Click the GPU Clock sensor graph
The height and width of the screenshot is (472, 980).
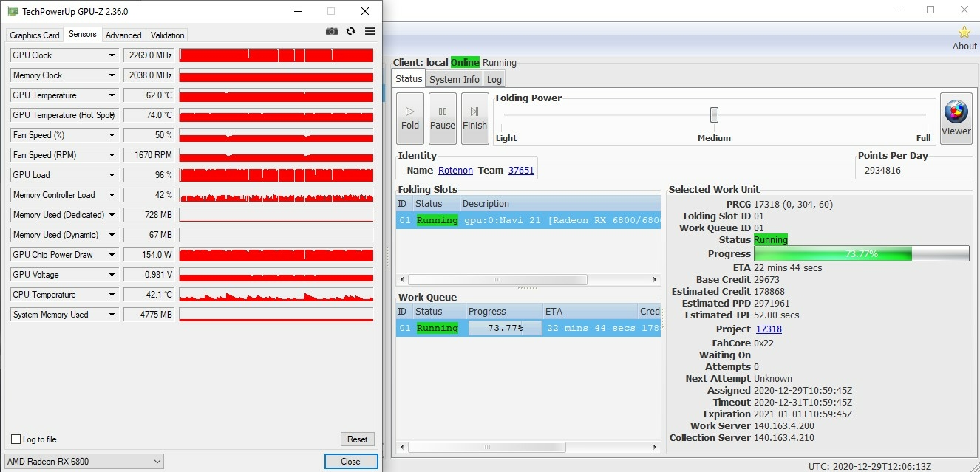[276, 55]
